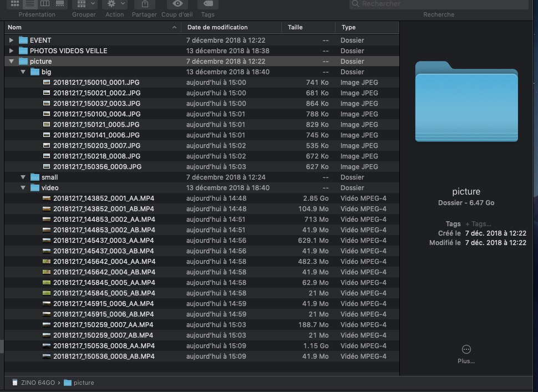The height and width of the screenshot is (392, 538).
Task: Select the video folder icon
Action: pos(34,188)
